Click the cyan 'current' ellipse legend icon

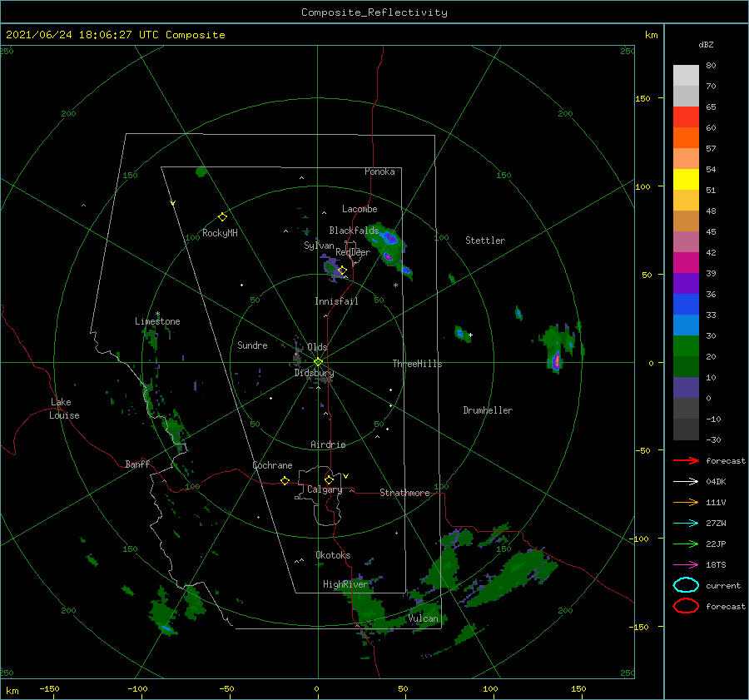pos(686,585)
